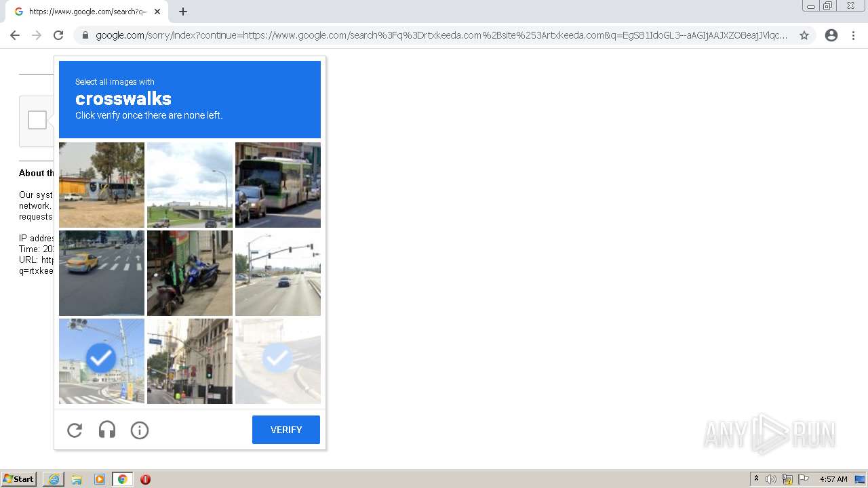Close the Google search tab
This screenshot has height=488, width=868.
pyautogui.click(x=157, y=12)
